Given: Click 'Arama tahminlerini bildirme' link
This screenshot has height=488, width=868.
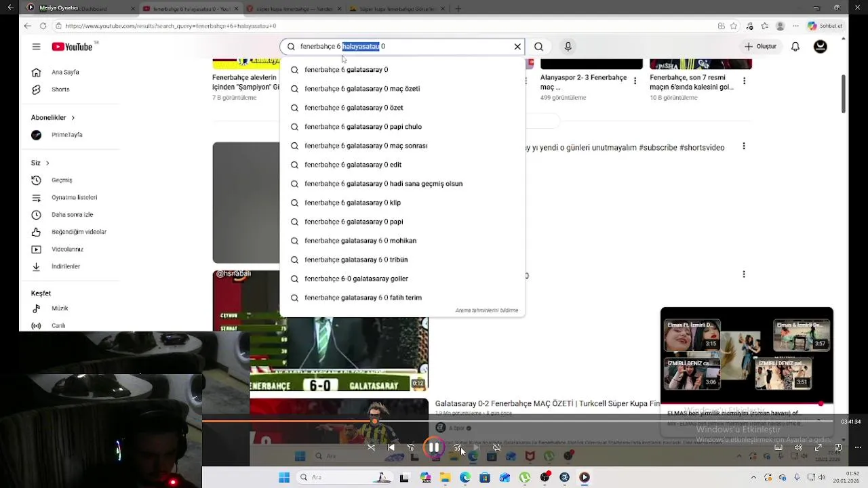Looking at the screenshot, I should [x=486, y=310].
